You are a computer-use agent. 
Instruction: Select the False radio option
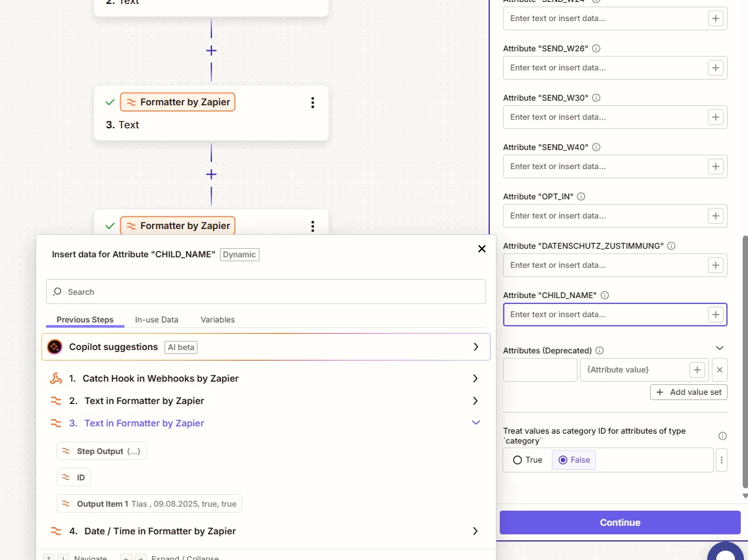(x=574, y=460)
